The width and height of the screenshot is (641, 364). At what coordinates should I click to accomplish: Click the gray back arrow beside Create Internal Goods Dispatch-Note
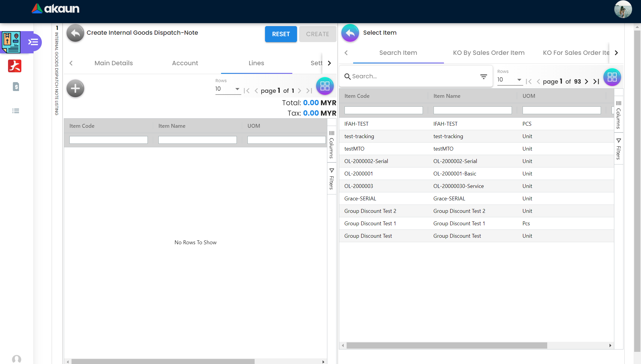pos(75,33)
